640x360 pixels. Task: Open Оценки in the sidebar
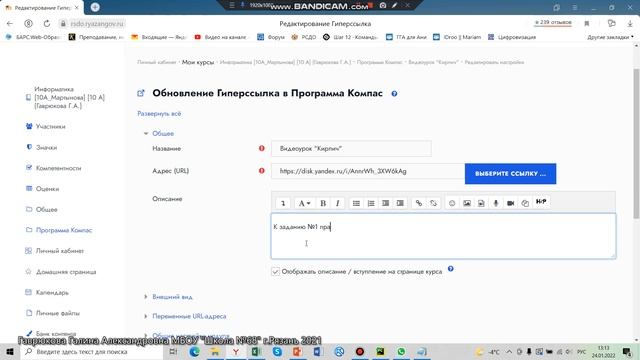coord(47,189)
